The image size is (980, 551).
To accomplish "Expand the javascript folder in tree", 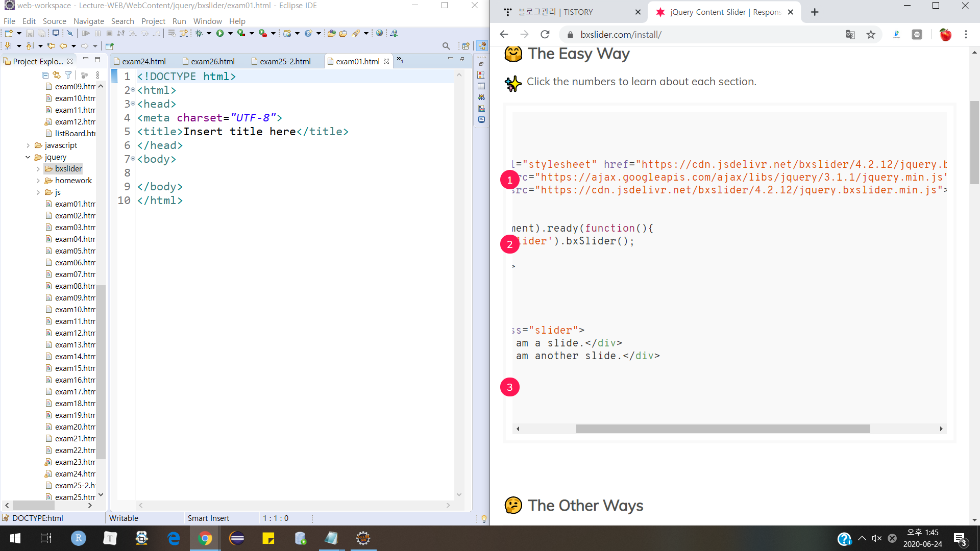I will (x=28, y=145).
